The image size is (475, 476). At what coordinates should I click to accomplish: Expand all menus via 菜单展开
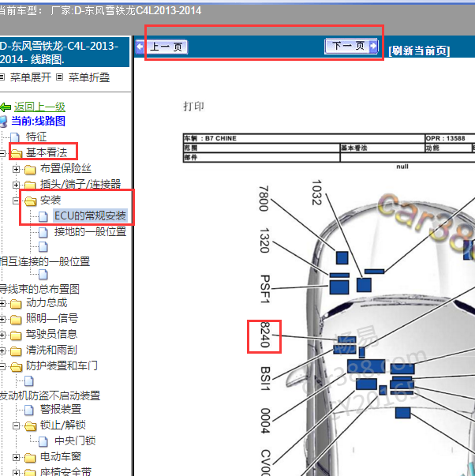(x=30, y=77)
